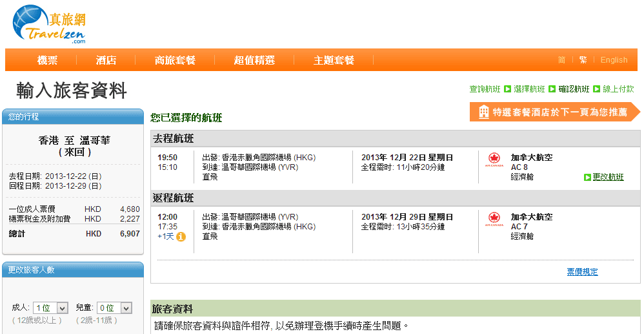Click green arrow icon after 查詢航班 step

point(507,89)
